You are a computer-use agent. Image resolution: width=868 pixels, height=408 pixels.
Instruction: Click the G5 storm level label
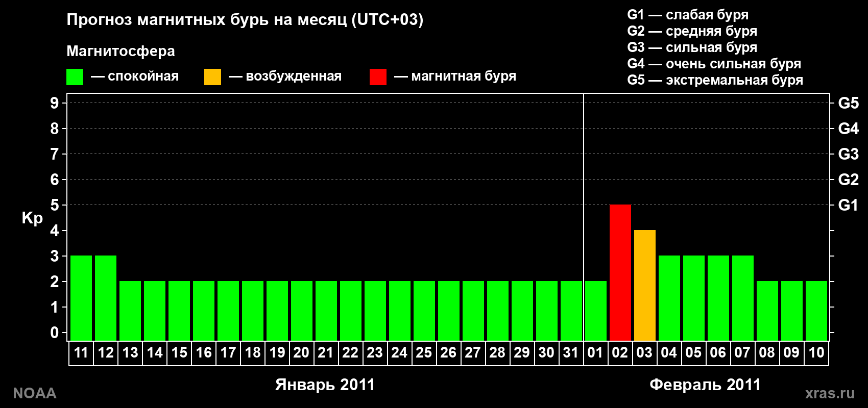848,103
